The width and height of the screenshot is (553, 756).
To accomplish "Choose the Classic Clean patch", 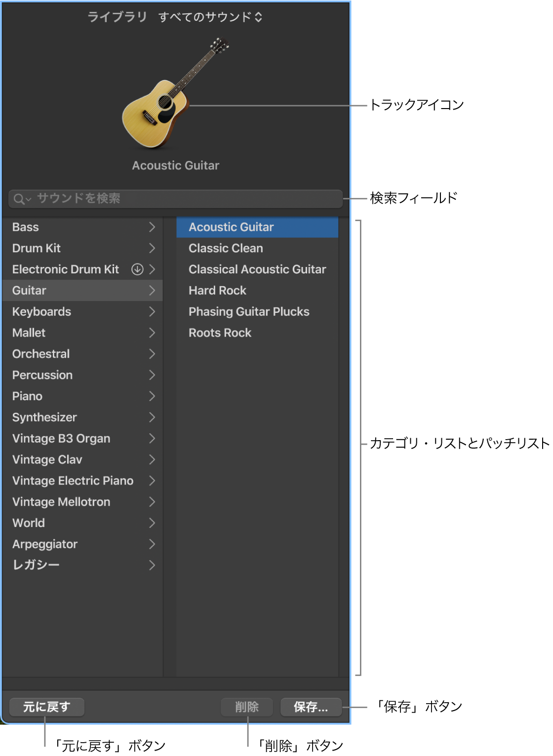I will coord(226,248).
